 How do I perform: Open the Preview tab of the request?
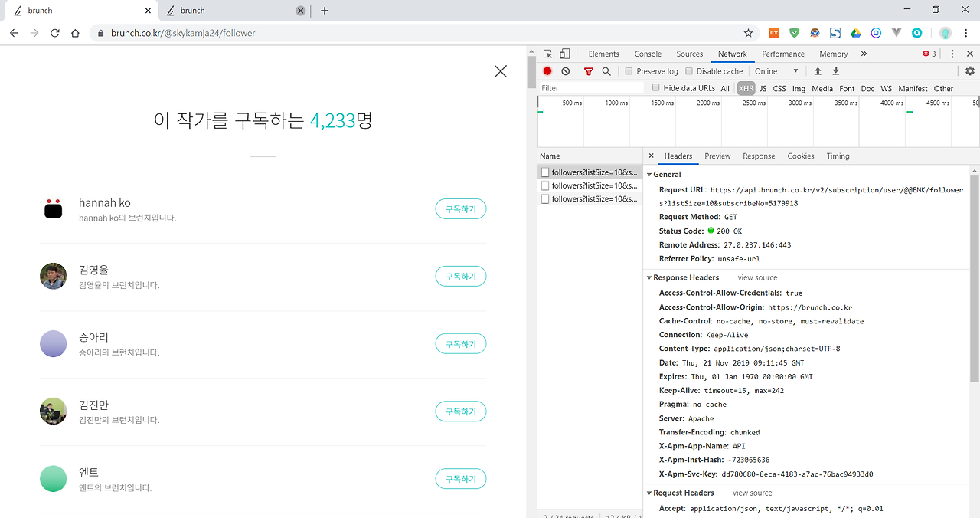pos(717,156)
